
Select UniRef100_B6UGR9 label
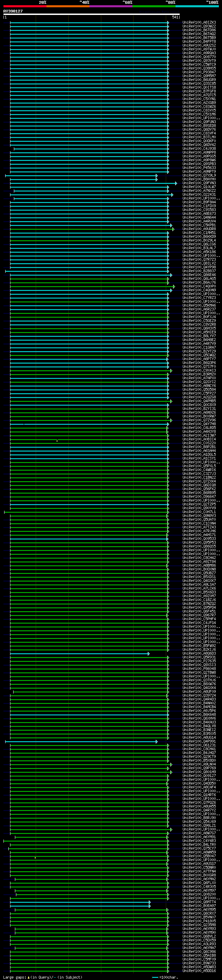coord(199,80)
